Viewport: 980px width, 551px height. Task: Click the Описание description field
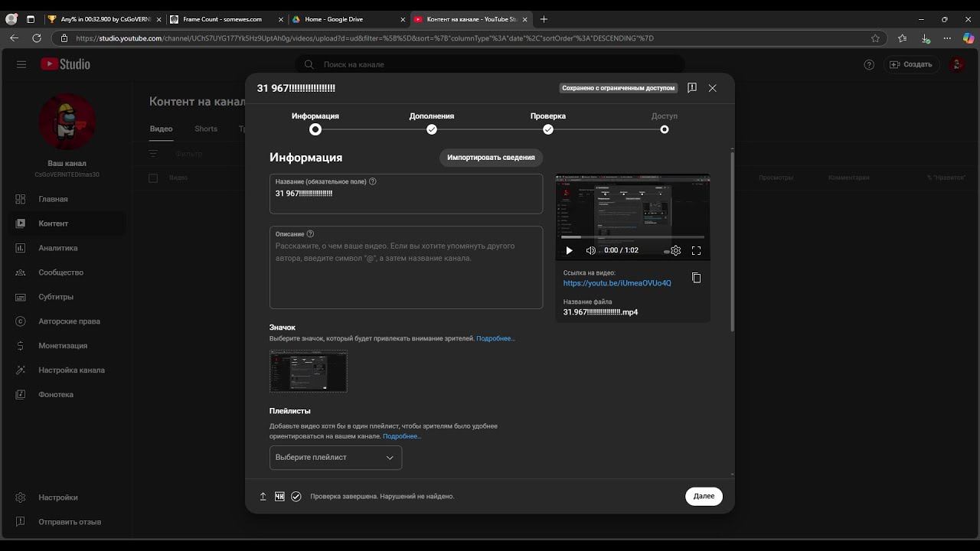406,268
